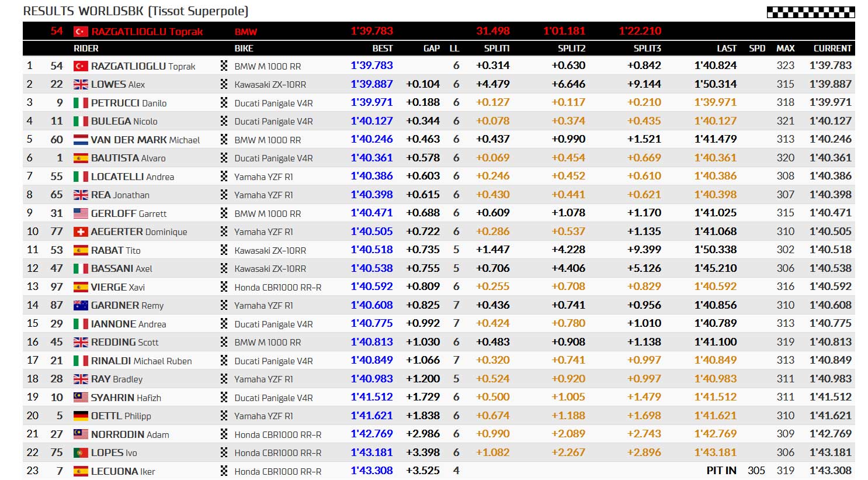The height and width of the screenshot is (480, 868).
Task: Select rider name RINALDI Michael Ruben
Action: [141, 361]
